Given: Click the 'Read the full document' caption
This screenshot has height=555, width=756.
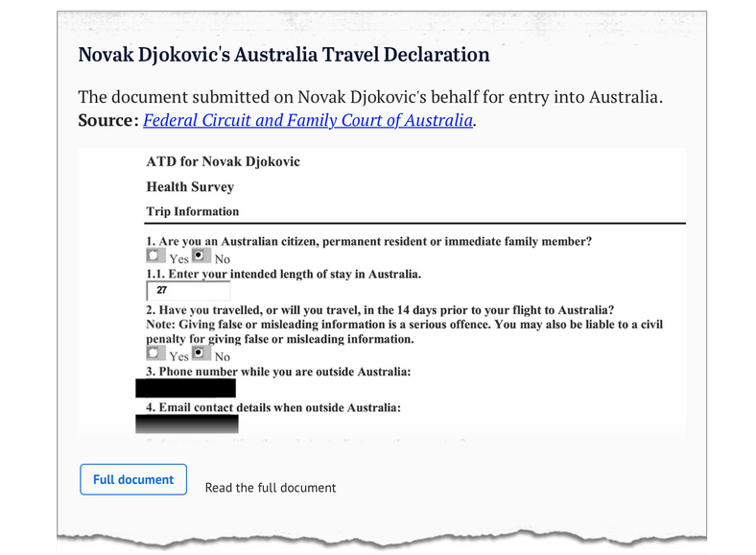Looking at the screenshot, I should [271, 488].
